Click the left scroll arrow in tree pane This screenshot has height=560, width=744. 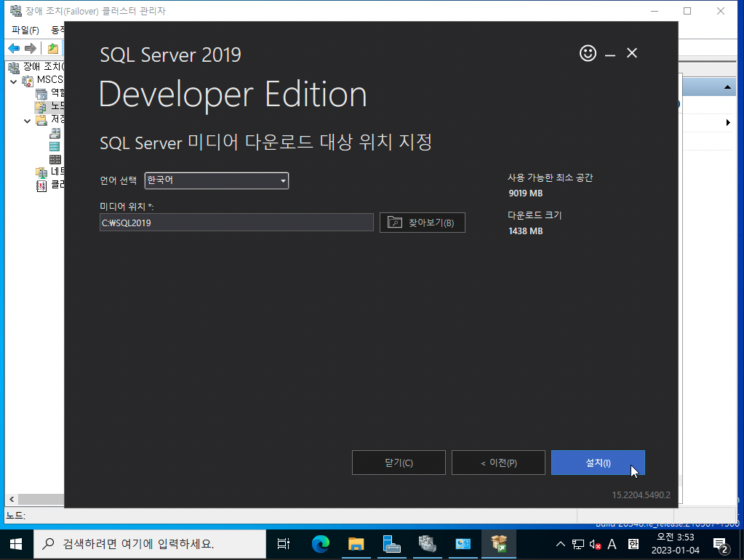click(x=12, y=499)
